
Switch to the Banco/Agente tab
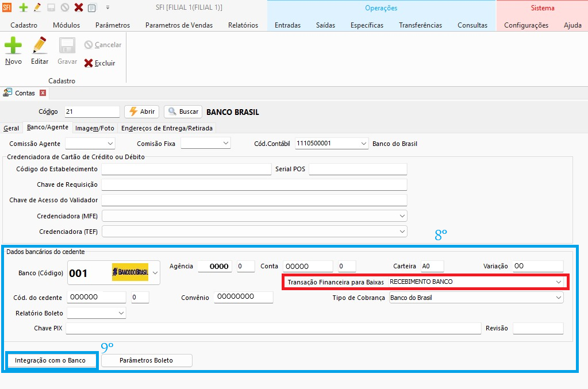click(48, 128)
